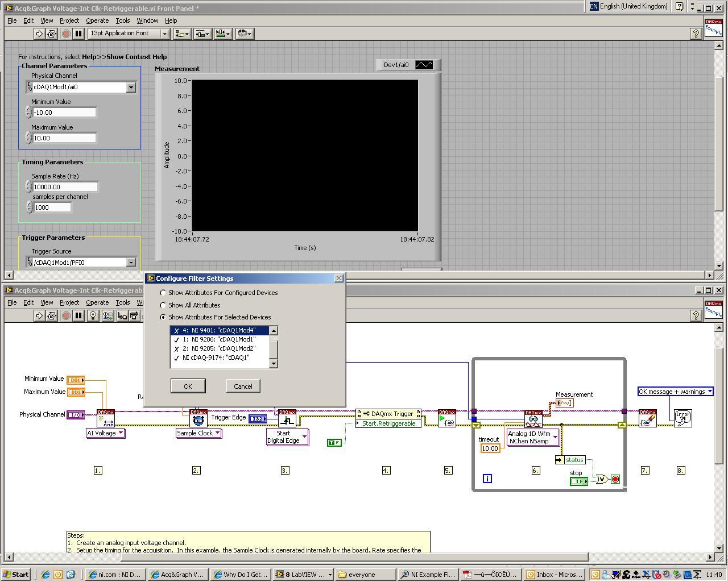Open Help menu in front panel window
The image size is (728, 582).
click(171, 20)
